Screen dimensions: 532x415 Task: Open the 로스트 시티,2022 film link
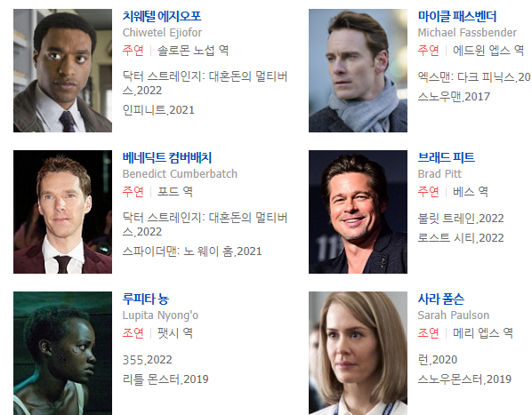click(x=461, y=238)
